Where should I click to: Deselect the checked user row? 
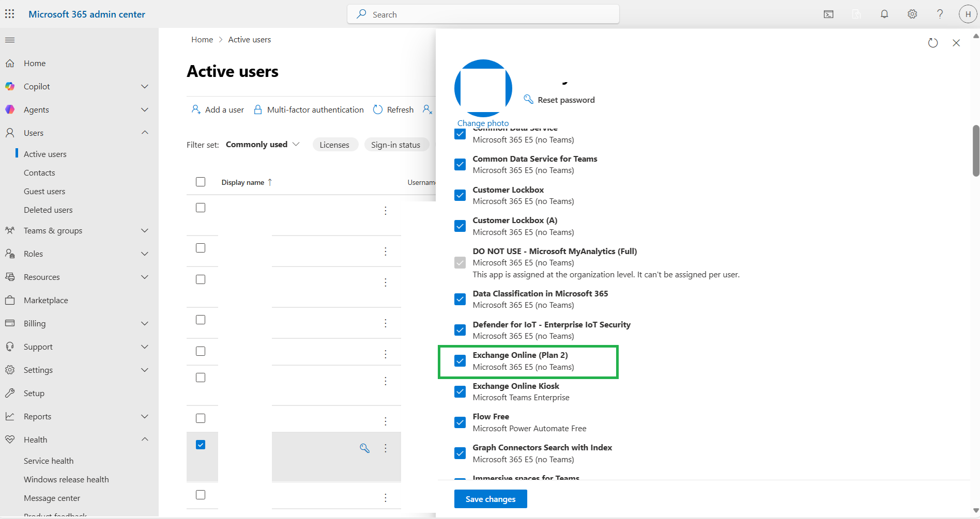tap(201, 445)
